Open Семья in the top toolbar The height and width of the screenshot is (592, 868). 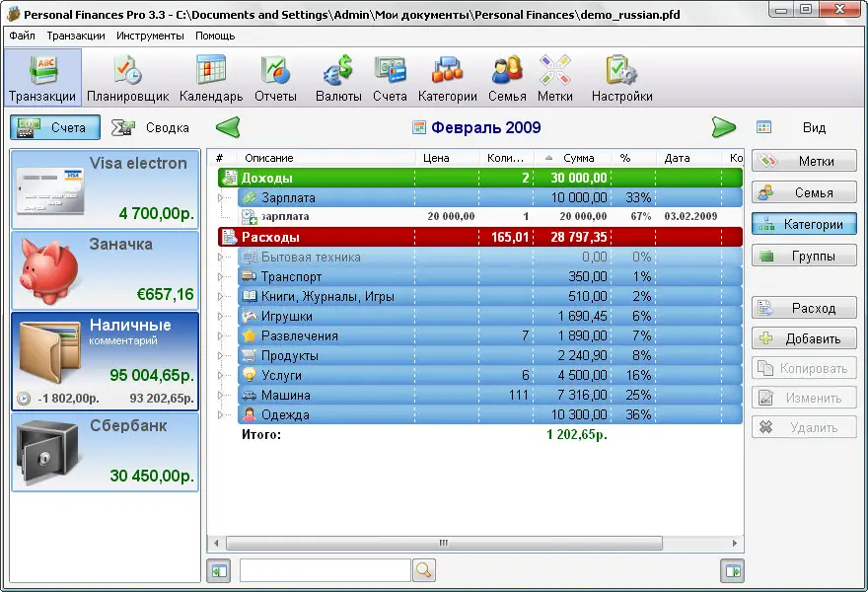point(507,78)
